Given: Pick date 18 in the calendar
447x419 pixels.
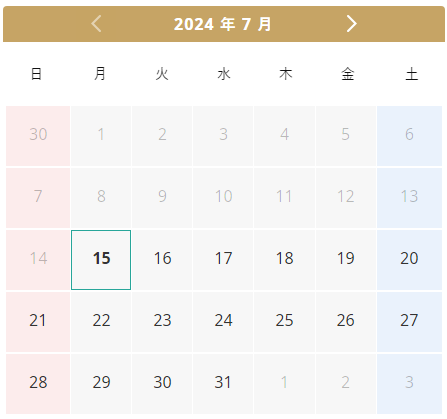Looking at the screenshot, I should coord(285,260).
